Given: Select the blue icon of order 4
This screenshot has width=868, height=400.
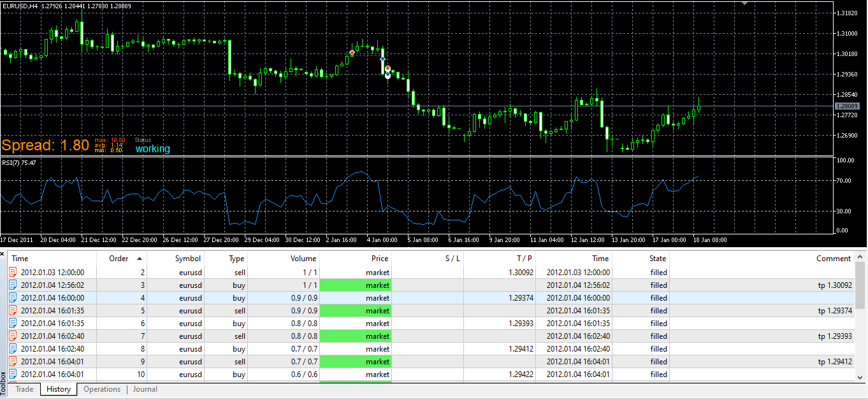Looking at the screenshot, I should point(13,298).
